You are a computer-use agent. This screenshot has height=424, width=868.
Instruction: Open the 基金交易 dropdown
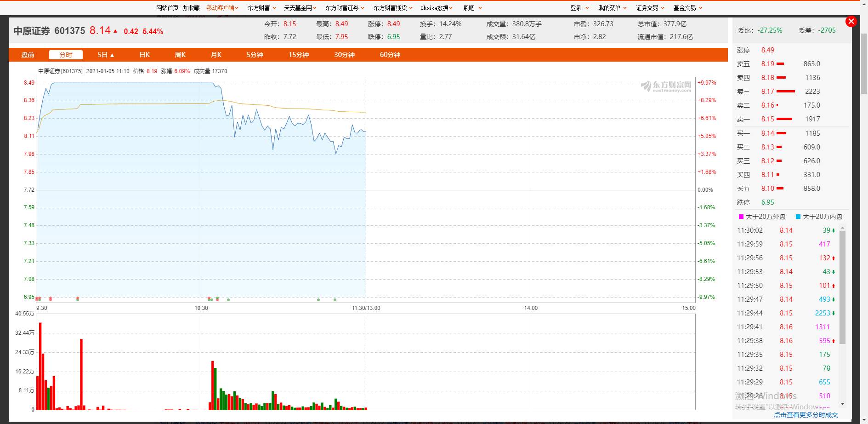pos(688,8)
